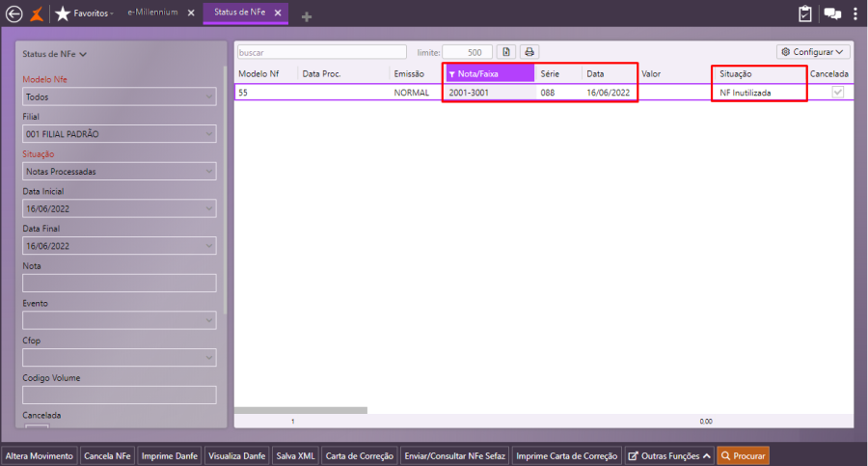868x466 pixels.
Task: Select the cell 2001-3001
Action: tap(489, 93)
